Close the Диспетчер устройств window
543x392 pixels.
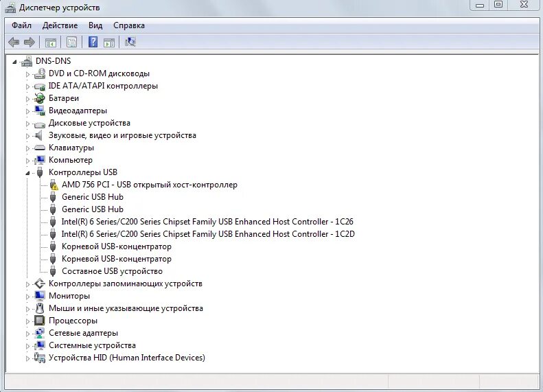pos(524,5)
